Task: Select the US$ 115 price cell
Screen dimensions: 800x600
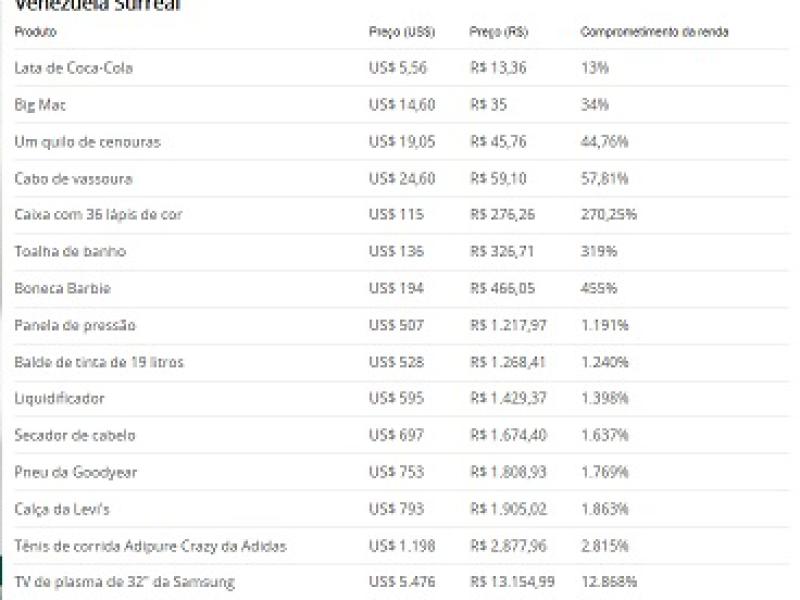Action: (396, 215)
